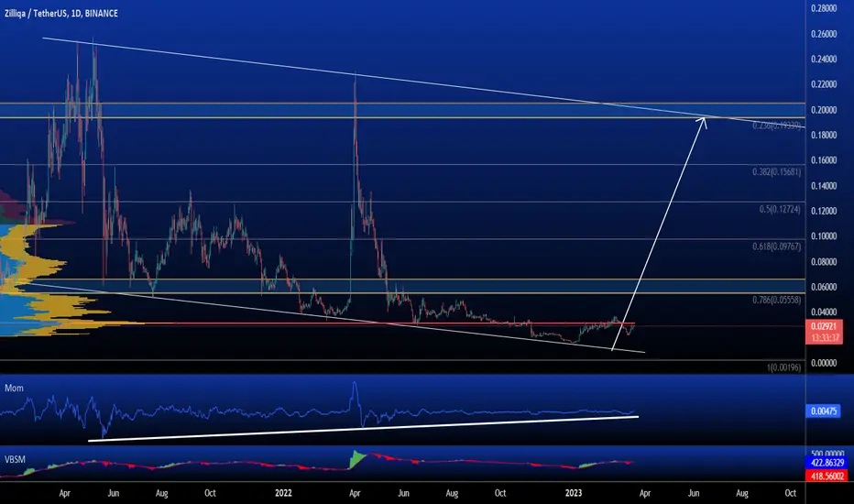Click the 0.16000 price axis label
This screenshot has height=504, width=854.
[x=824, y=160]
